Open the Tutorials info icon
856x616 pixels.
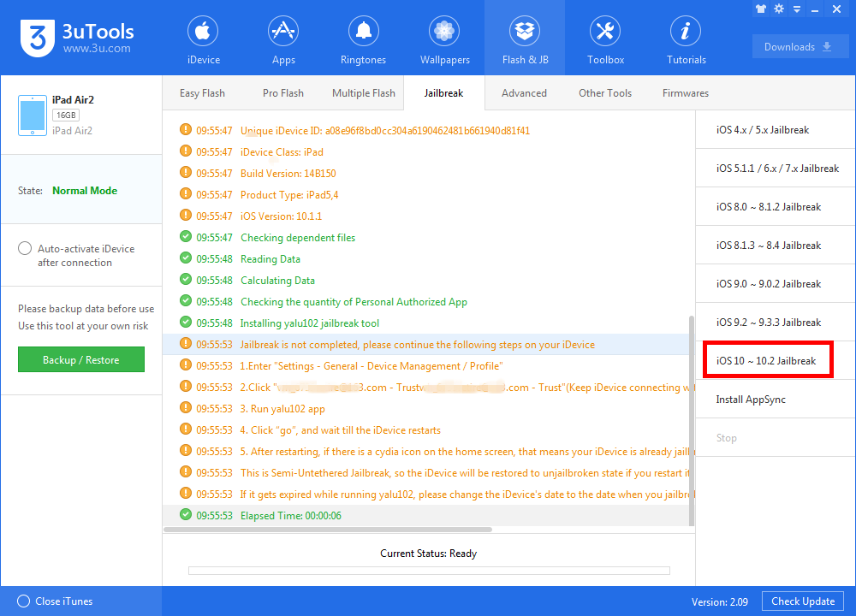[x=686, y=31]
